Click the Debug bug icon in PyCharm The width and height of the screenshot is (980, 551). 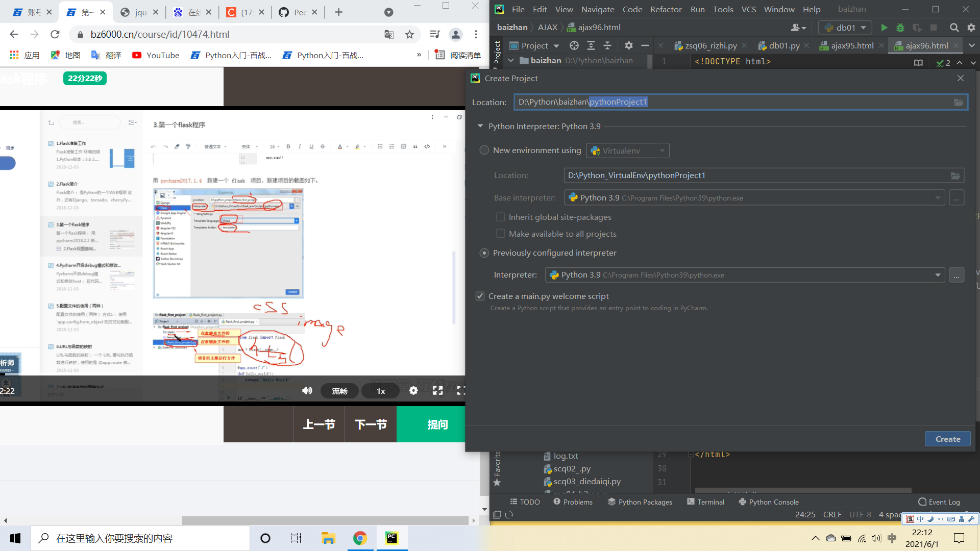click(900, 28)
